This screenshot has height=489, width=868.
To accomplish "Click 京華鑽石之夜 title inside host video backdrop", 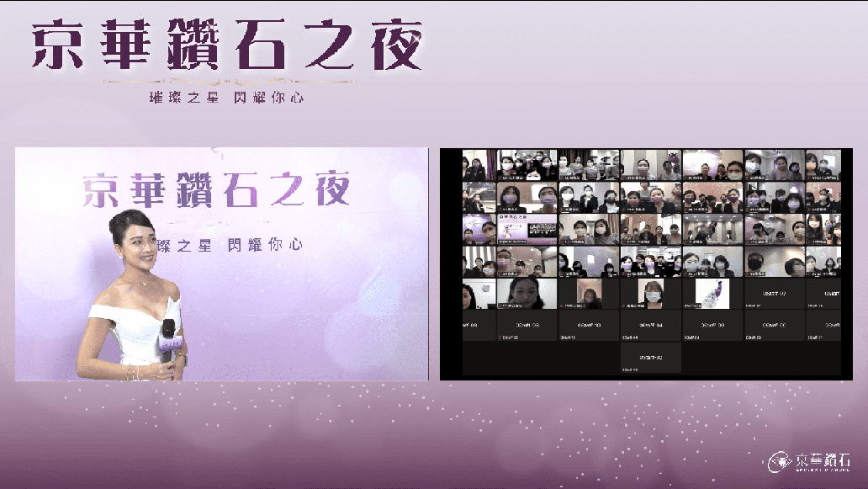I will pyautogui.click(x=216, y=190).
